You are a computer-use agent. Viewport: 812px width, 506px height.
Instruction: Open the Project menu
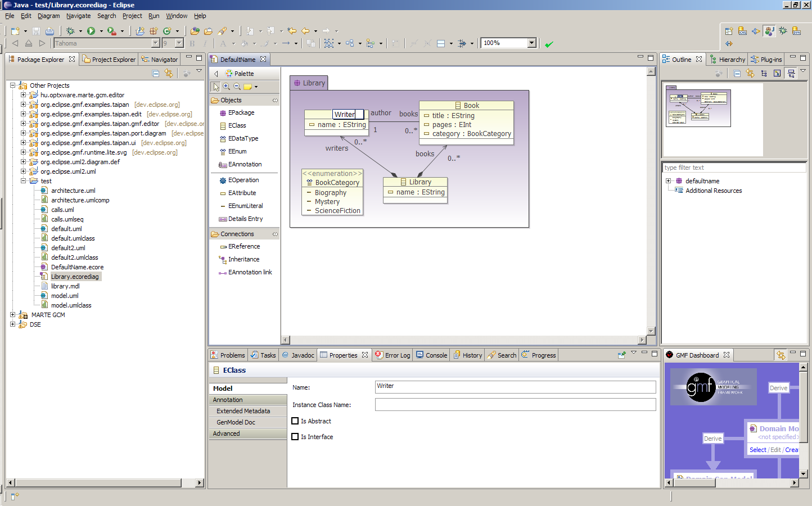132,16
